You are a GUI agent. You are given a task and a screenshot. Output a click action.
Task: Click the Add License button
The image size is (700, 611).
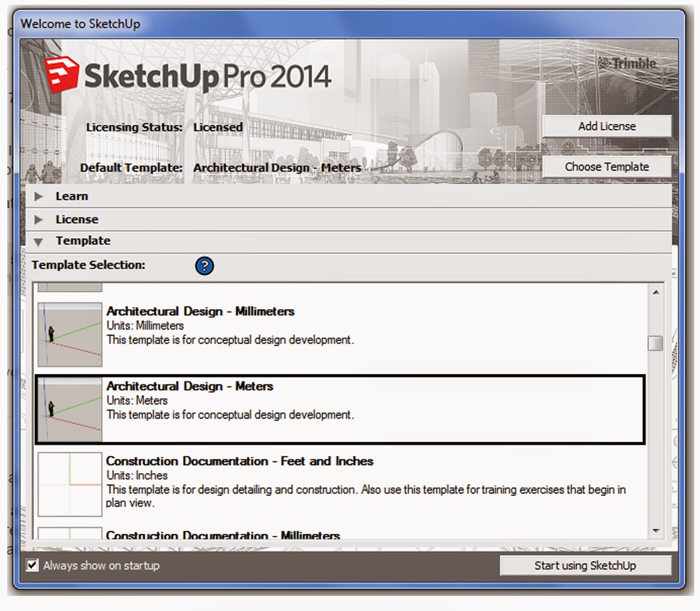point(607,126)
